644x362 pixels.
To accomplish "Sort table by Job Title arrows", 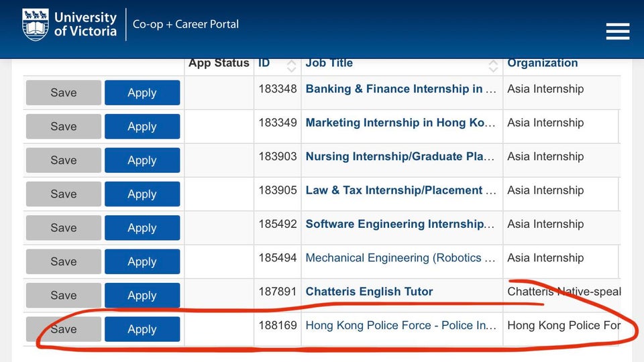I will (493, 65).
